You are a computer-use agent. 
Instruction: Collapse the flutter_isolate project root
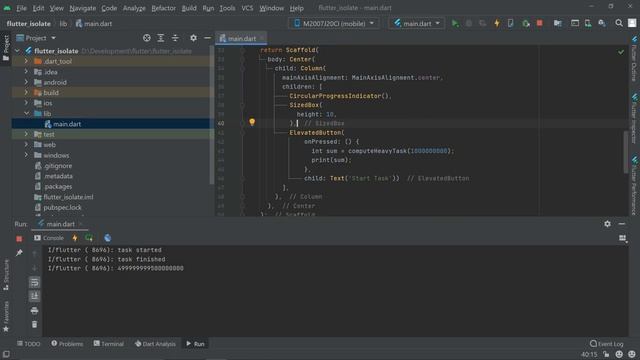click(17, 51)
